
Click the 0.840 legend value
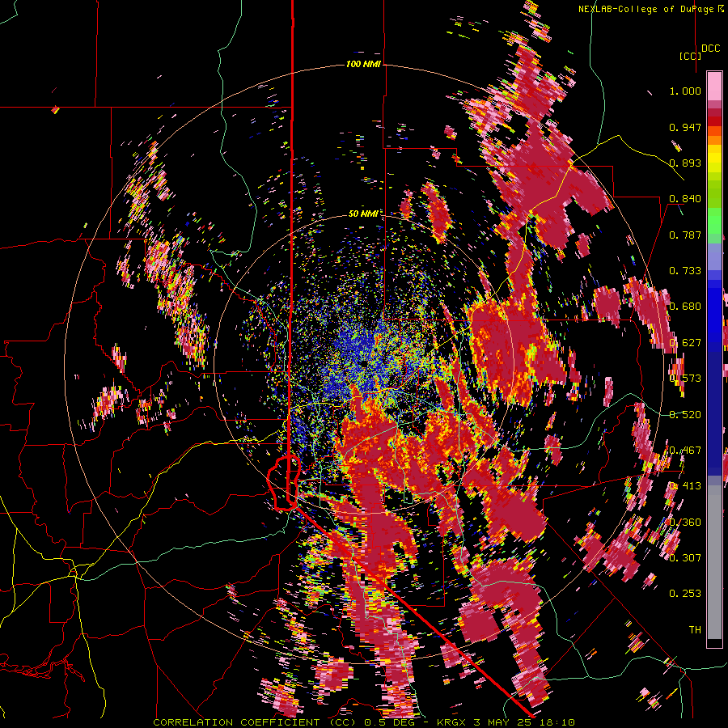(x=685, y=199)
